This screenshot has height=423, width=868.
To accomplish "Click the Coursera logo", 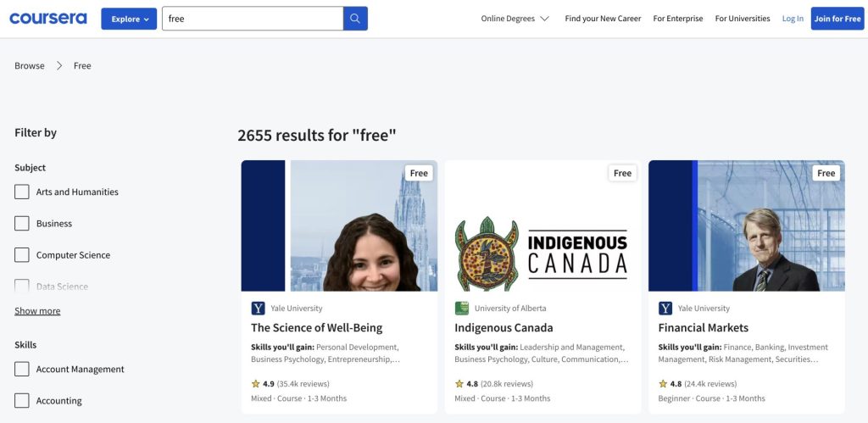I will [47, 19].
